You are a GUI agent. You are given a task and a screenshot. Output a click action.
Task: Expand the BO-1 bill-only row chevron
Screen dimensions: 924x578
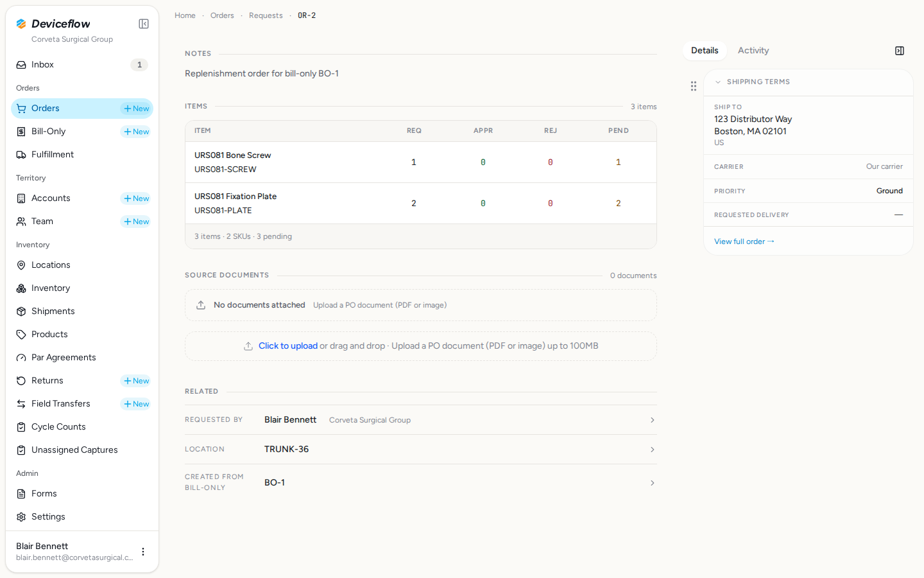pos(653,483)
